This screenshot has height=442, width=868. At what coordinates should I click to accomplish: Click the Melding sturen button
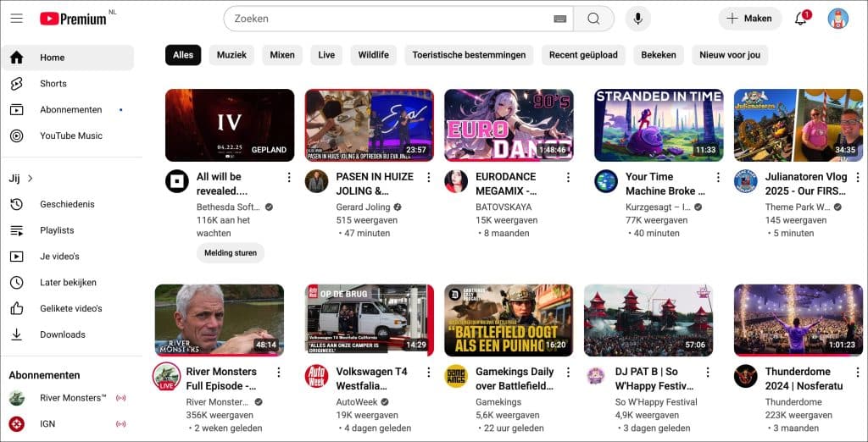(x=231, y=252)
